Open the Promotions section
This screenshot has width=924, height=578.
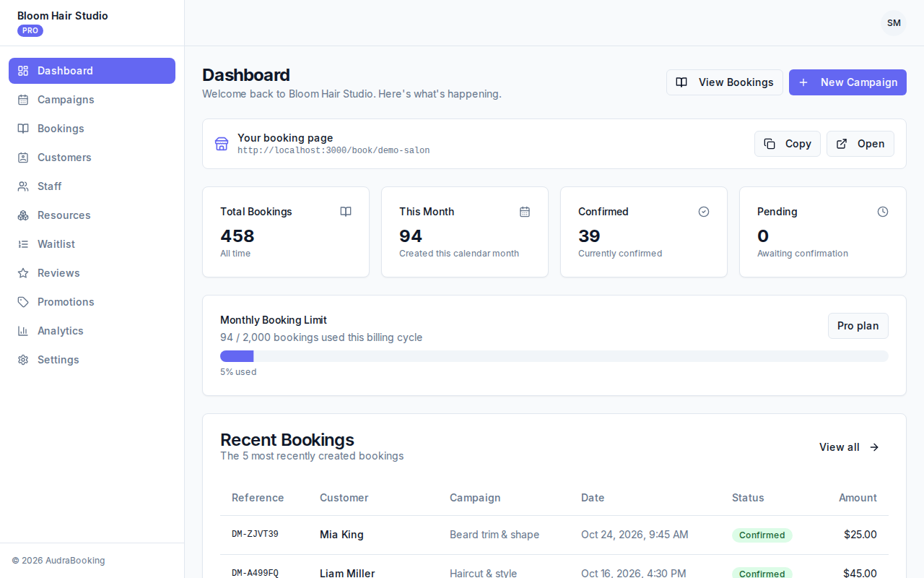(x=92, y=302)
